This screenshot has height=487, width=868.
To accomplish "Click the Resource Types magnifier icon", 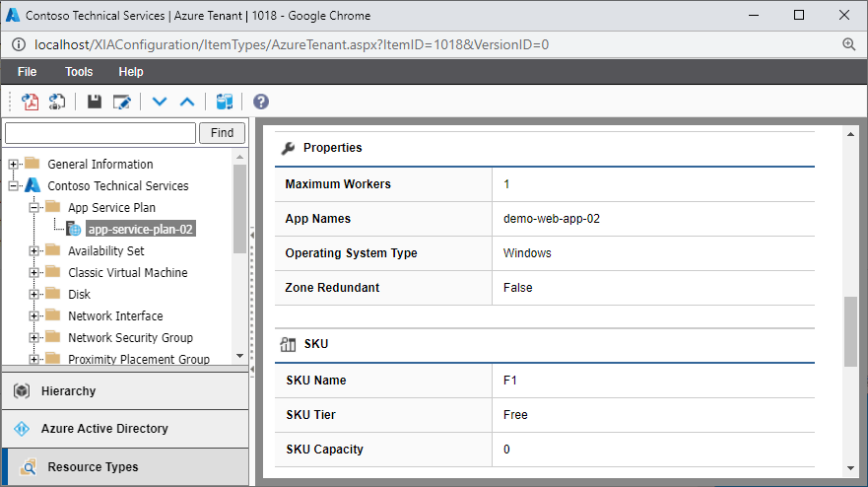I will tap(29, 467).
